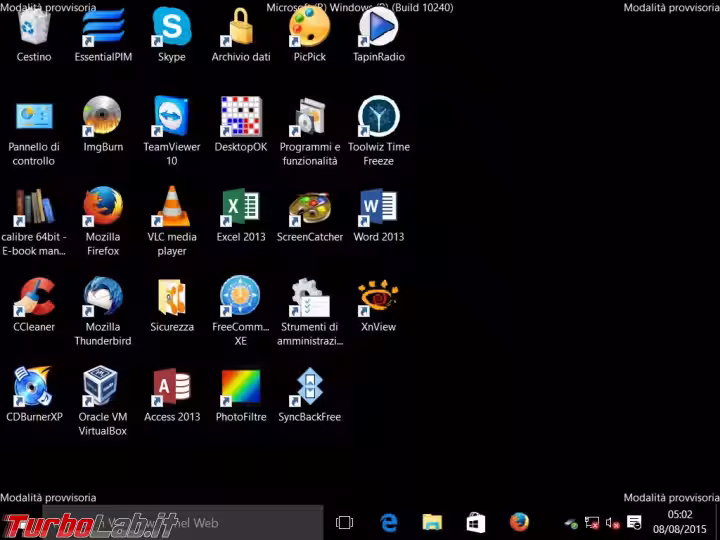Open the Action Center notifications icon
This screenshot has height=540, width=720.
click(634, 522)
